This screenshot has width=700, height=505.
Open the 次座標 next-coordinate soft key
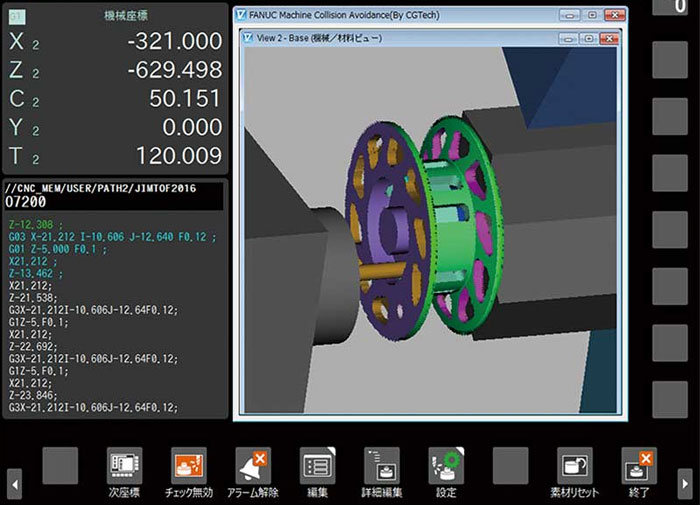pyautogui.click(x=125, y=466)
